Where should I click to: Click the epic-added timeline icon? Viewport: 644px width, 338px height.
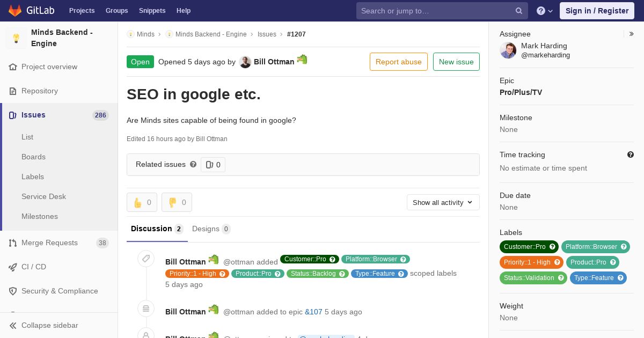click(x=146, y=308)
